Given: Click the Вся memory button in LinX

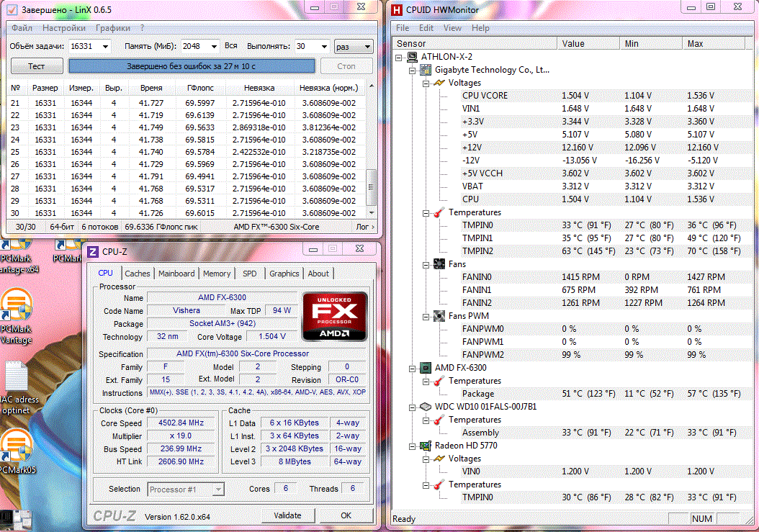Looking at the screenshot, I should click(231, 45).
